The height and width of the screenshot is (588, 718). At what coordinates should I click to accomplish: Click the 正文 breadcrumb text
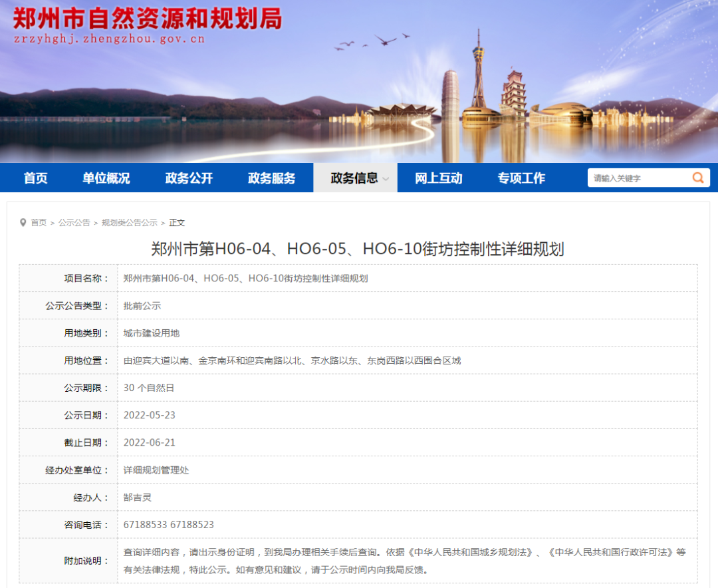coord(177,223)
